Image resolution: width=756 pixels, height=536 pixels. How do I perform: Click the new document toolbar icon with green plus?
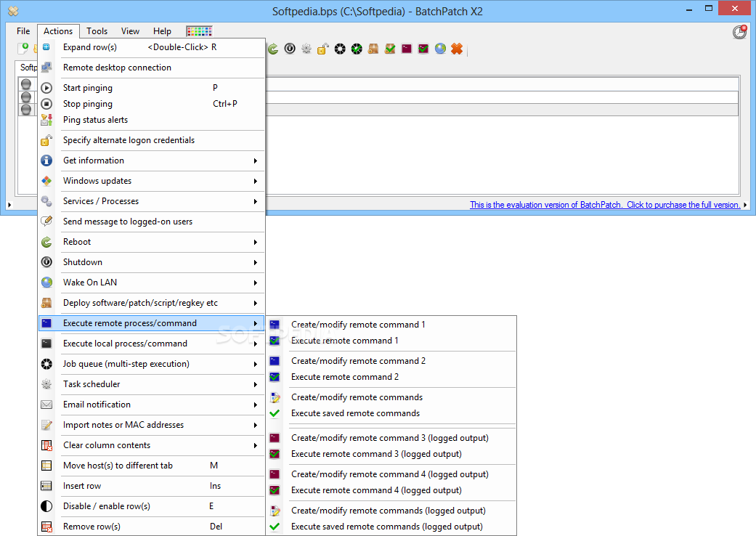pyautogui.click(x=23, y=48)
